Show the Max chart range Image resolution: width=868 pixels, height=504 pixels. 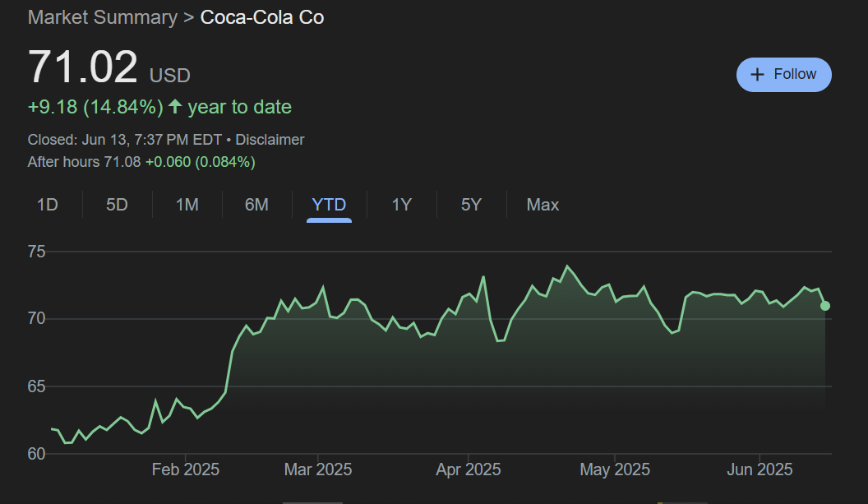(x=542, y=205)
